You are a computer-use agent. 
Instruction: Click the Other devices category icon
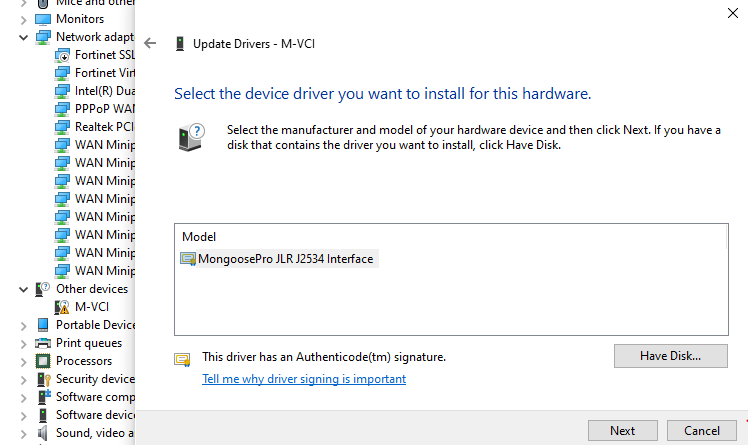[x=43, y=289]
